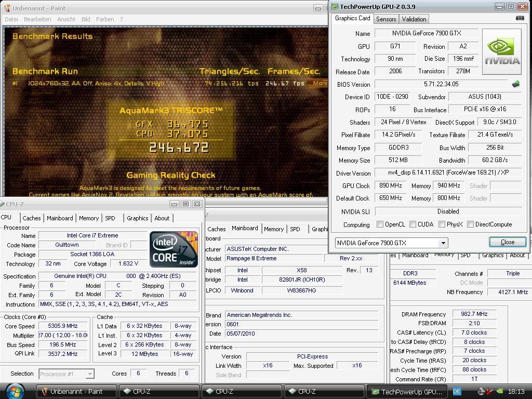Switch to the Mainboard tab in front CPU-Z window
This screenshot has height=399, width=532.
[60, 218]
